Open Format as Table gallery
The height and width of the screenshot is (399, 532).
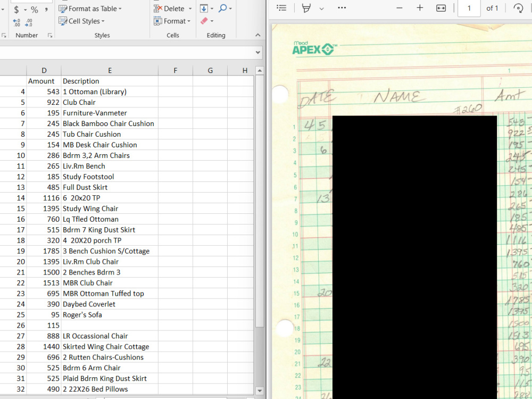90,9
